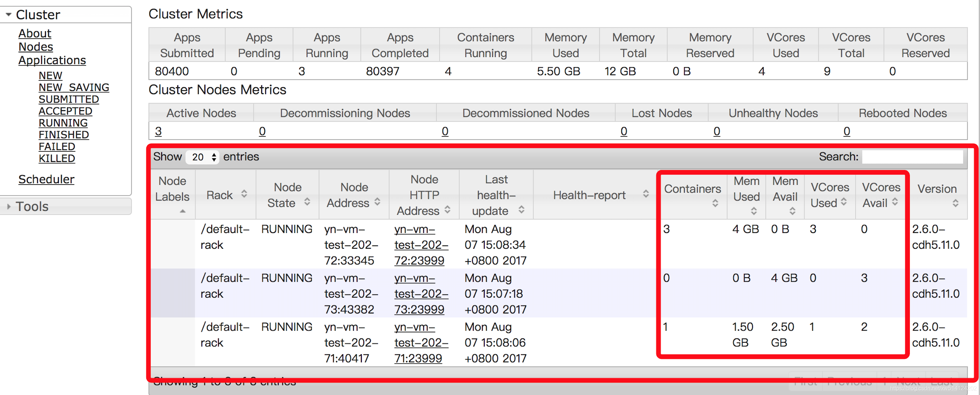980x395 pixels.
Task: Sort by Containers column icon
Action: coord(715,203)
